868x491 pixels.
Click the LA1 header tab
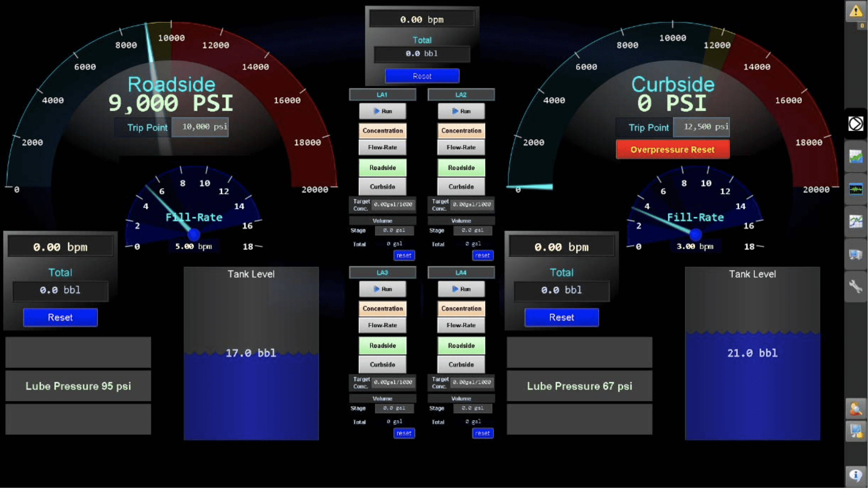click(383, 95)
